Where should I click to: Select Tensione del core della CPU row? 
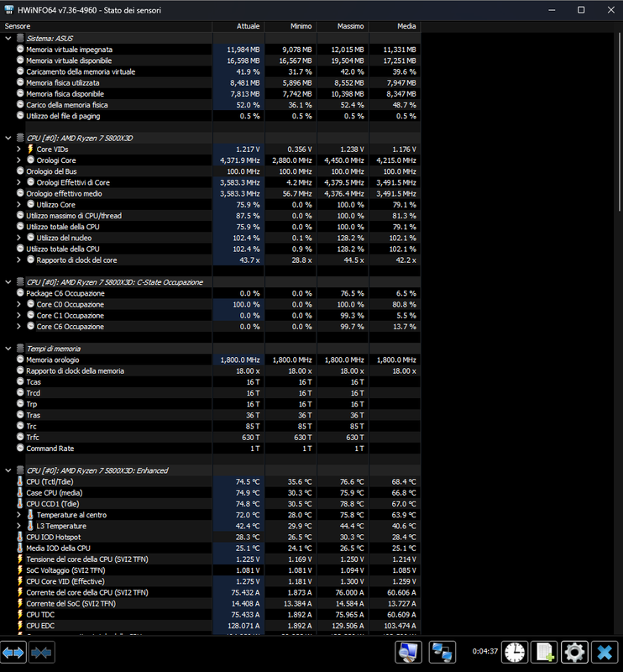coord(210,559)
